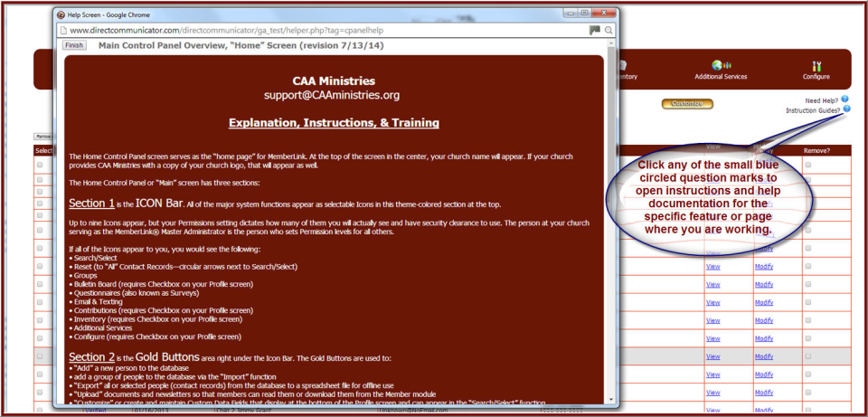The width and height of the screenshot is (868, 417).
Task: Click the underlined Section 2 heading
Action: [x=92, y=357]
